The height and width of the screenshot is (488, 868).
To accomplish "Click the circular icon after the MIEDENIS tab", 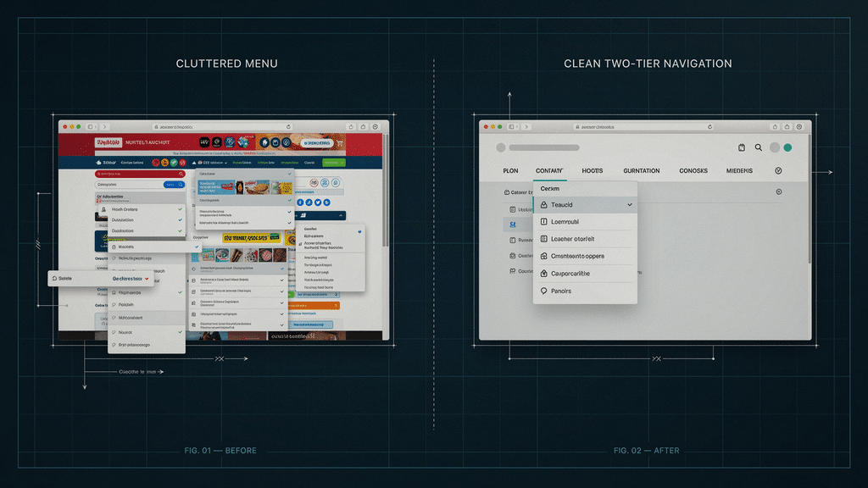I will (778, 171).
